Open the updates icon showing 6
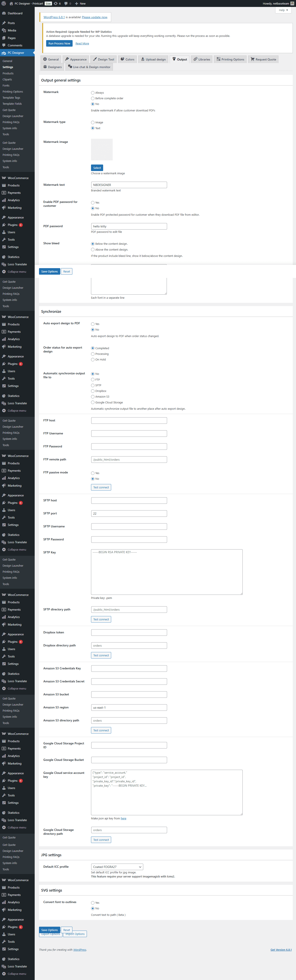The image size is (296, 980). tap(57, 3)
